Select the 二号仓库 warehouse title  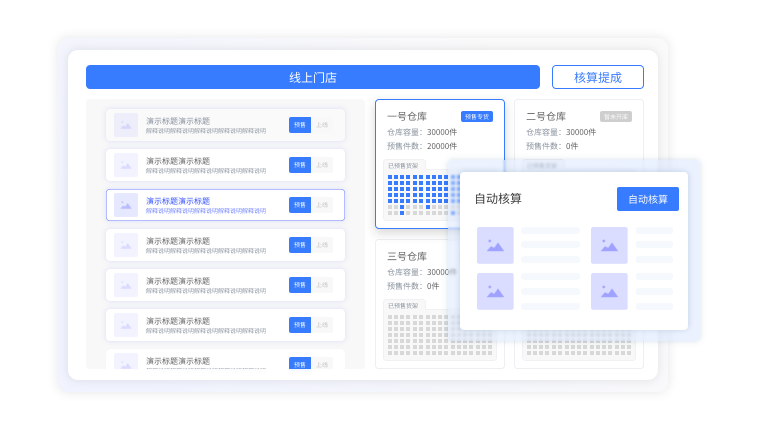coord(546,116)
